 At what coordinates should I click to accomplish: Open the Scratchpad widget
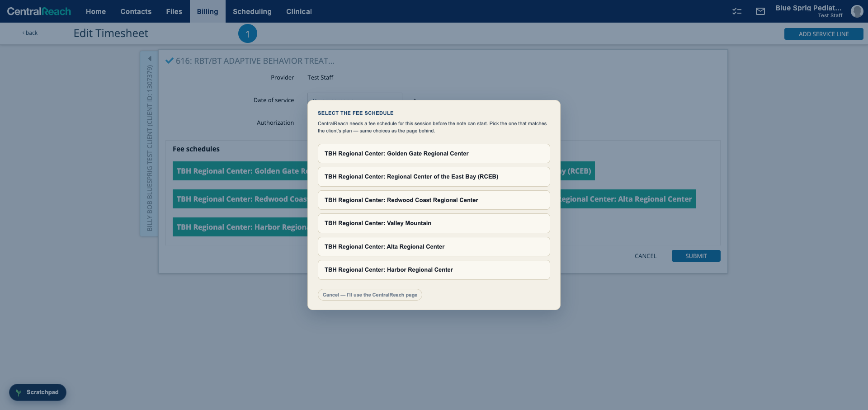(x=38, y=392)
